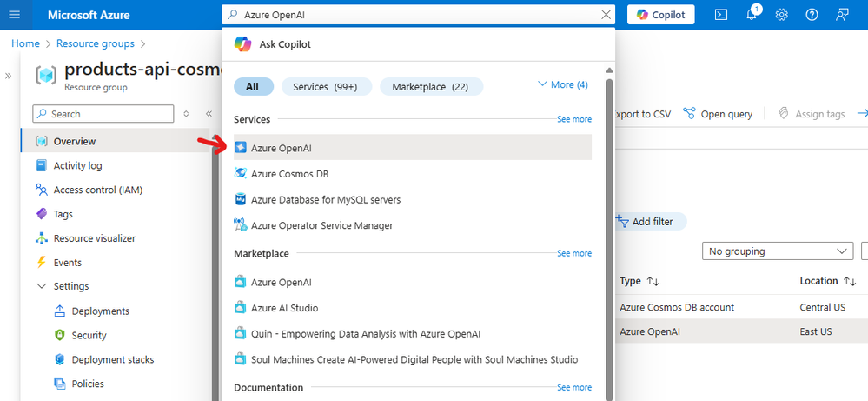Open portal settings gear
The image size is (868, 401).
pos(782,15)
